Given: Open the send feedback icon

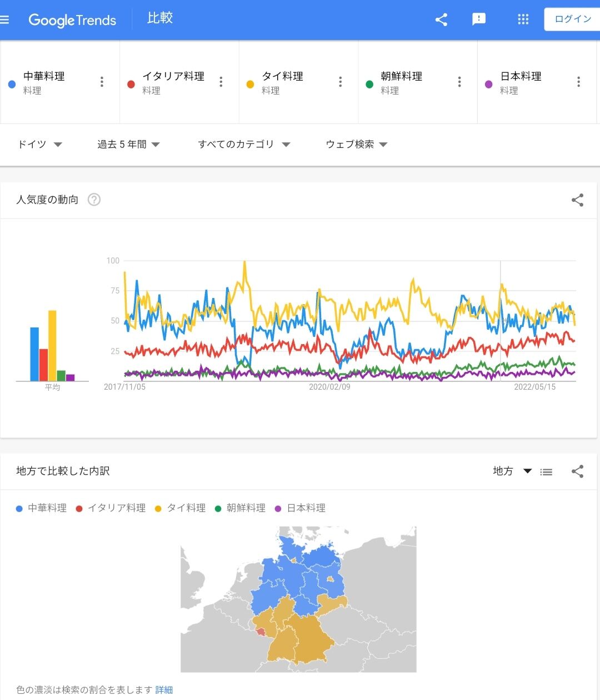Looking at the screenshot, I should [x=479, y=19].
